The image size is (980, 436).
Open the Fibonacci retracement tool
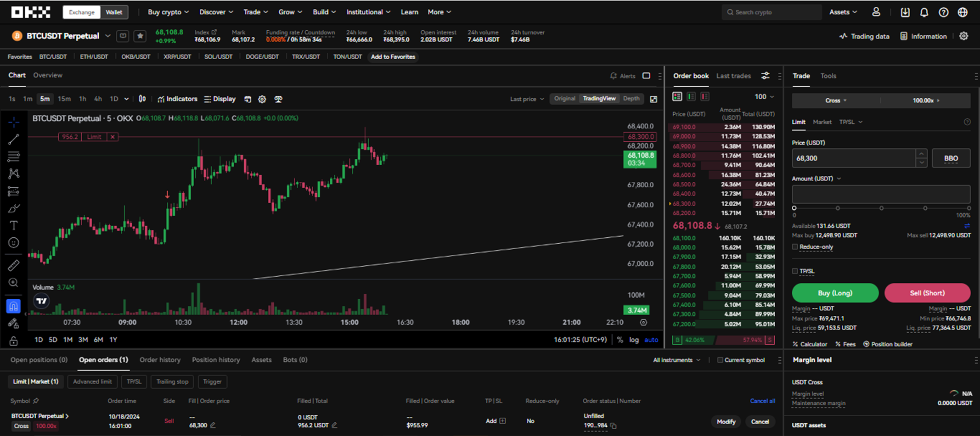click(14, 157)
